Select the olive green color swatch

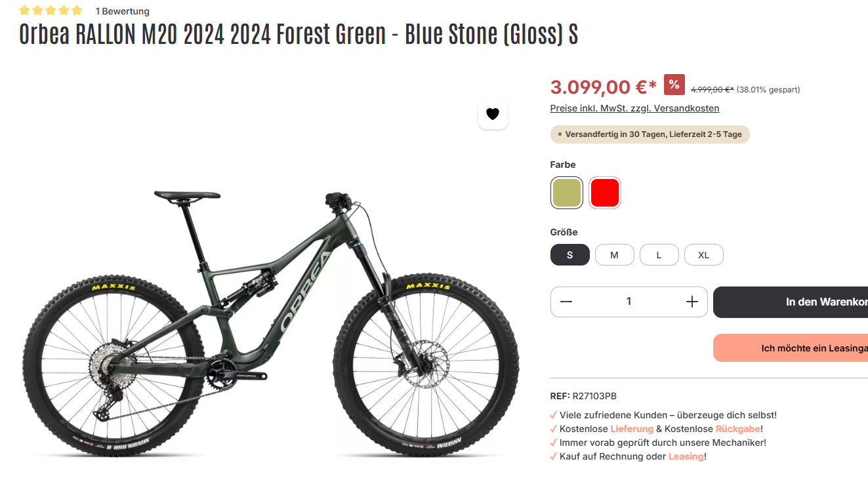pos(567,193)
